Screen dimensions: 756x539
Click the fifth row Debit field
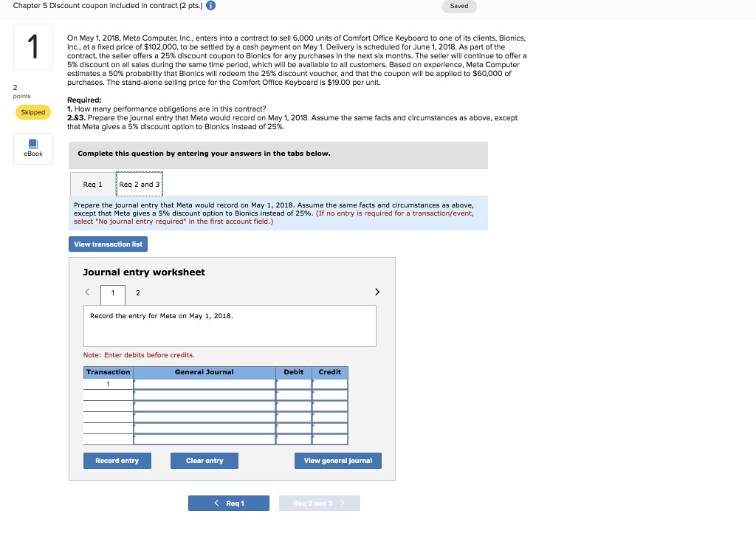pyautogui.click(x=294, y=428)
